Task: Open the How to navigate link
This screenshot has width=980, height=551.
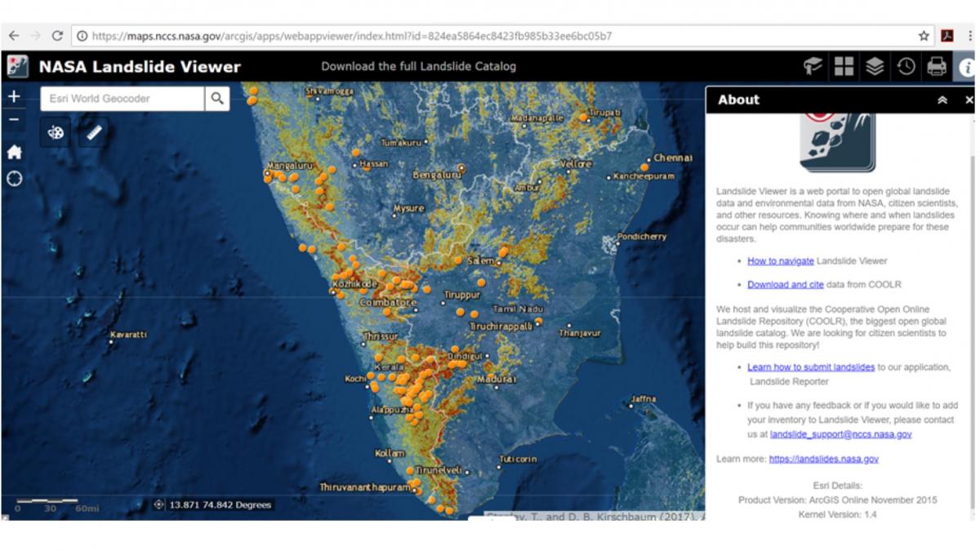Action: tap(780, 261)
